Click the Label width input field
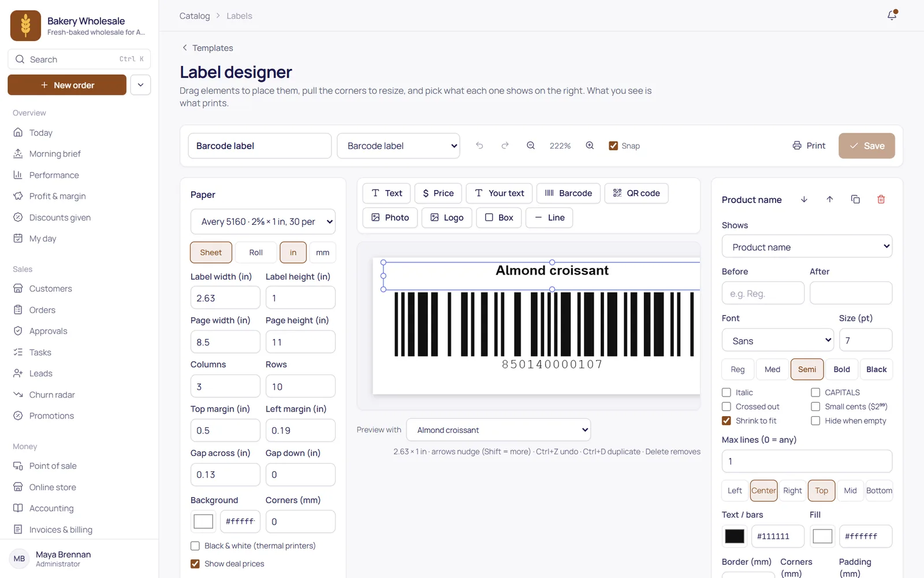 [225, 298]
